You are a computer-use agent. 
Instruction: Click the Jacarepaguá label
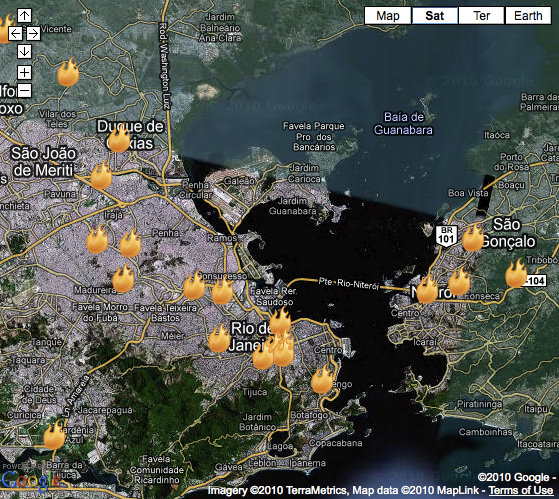tap(105, 411)
